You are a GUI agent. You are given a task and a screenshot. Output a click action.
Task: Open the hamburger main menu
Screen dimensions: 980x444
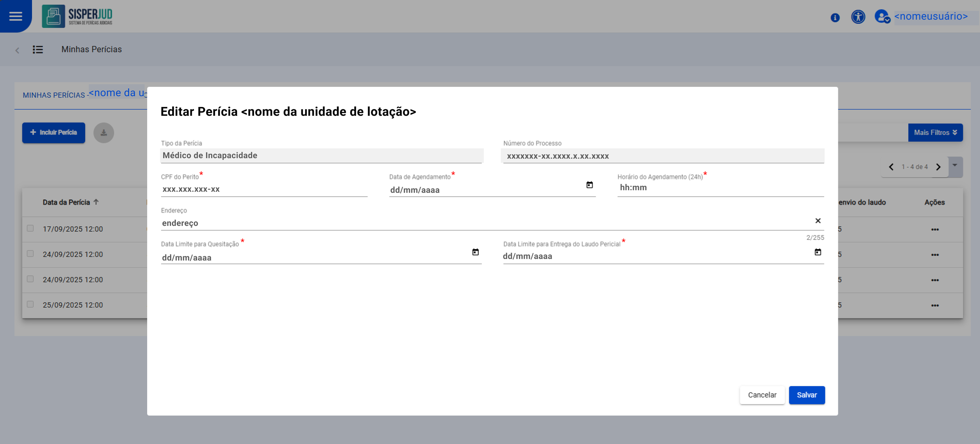click(x=15, y=16)
